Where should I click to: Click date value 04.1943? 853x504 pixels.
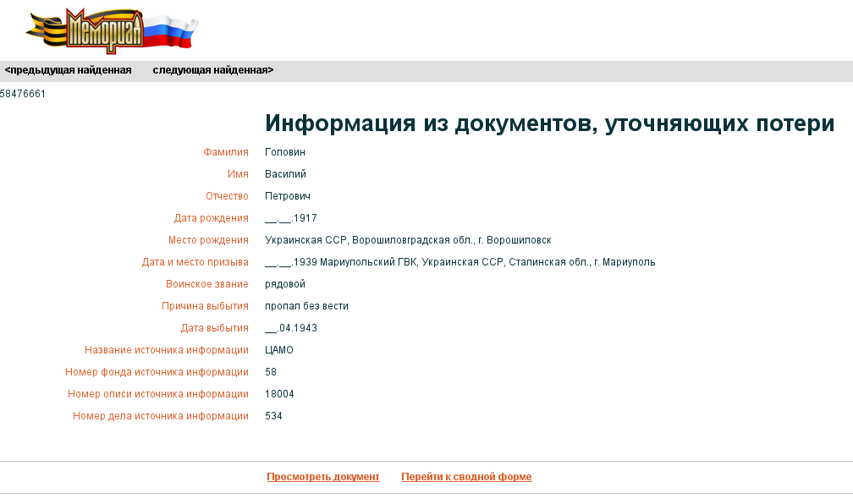pyautogui.click(x=291, y=328)
